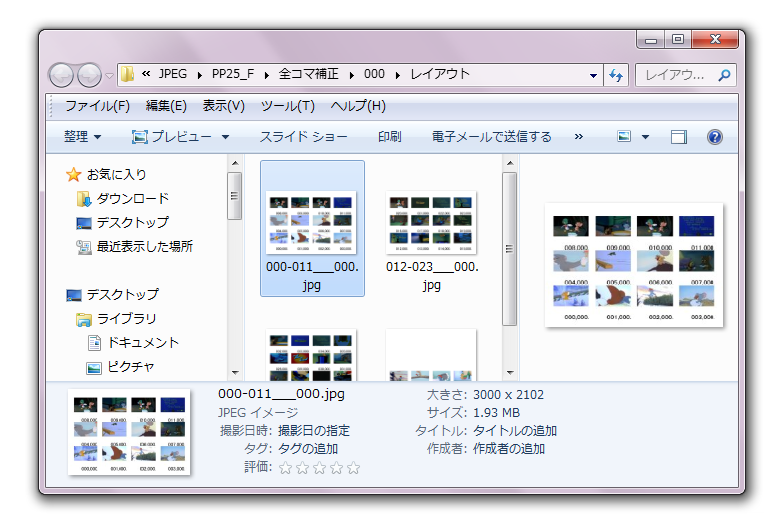780x525 pixels.
Task: Open help with the question mark icon
Action: tap(715, 137)
